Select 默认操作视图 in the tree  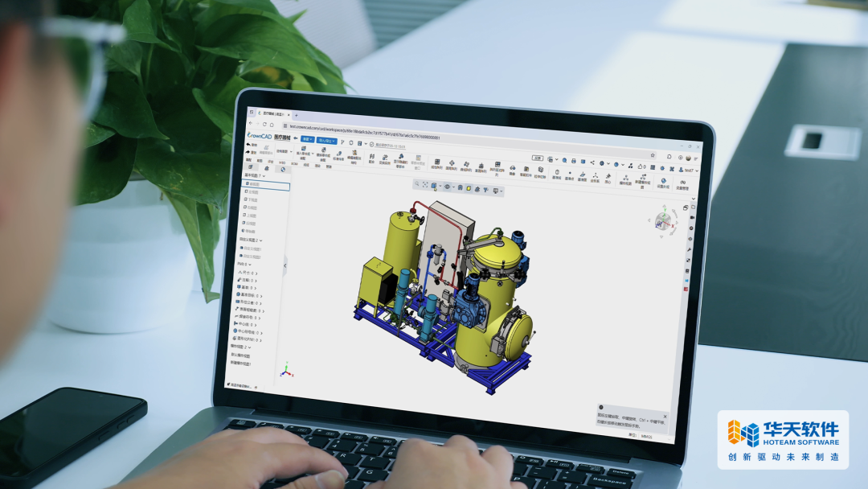click(241, 355)
